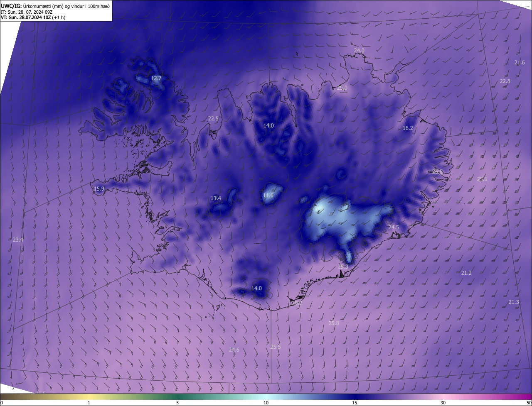Select the 15.9 value label
Image resolution: width=532 pixels, height=406 pixels.
[x=99, y=189]
